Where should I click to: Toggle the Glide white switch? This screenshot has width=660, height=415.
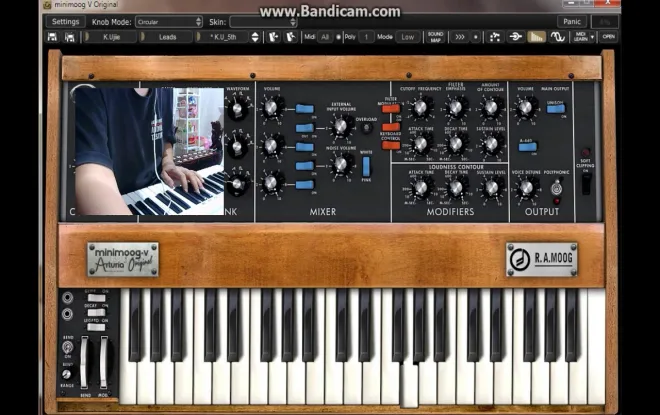pyautogui.click(x=96, y=298)
